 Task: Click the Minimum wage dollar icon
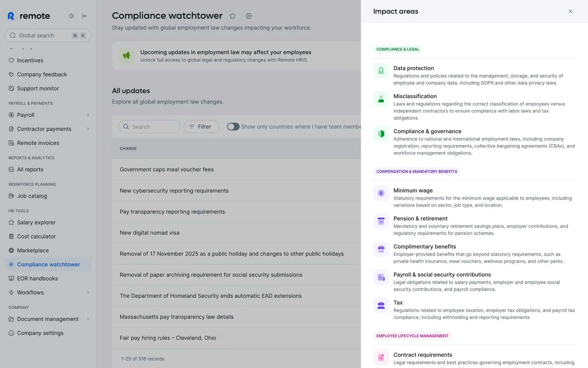[381, 193]
